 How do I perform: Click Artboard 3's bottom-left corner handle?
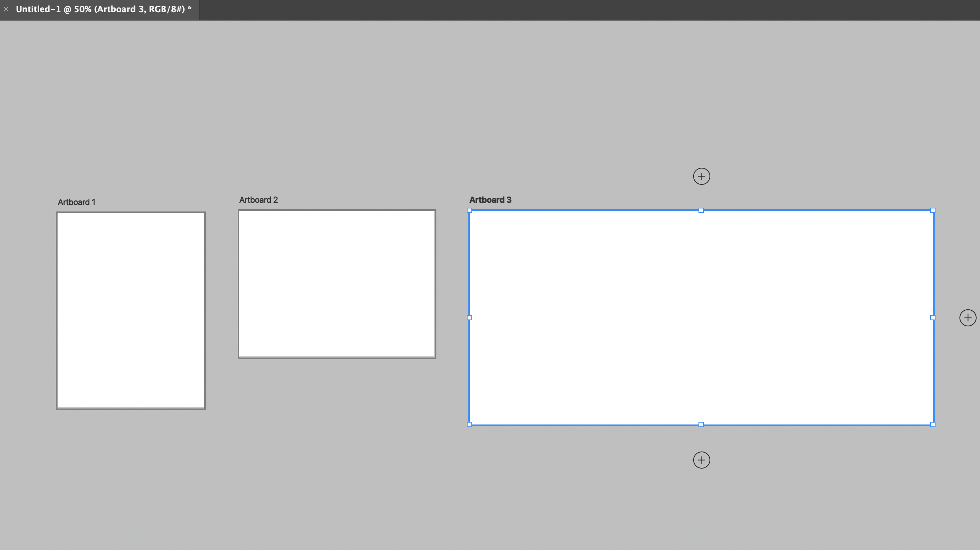(x=469, y=424)
